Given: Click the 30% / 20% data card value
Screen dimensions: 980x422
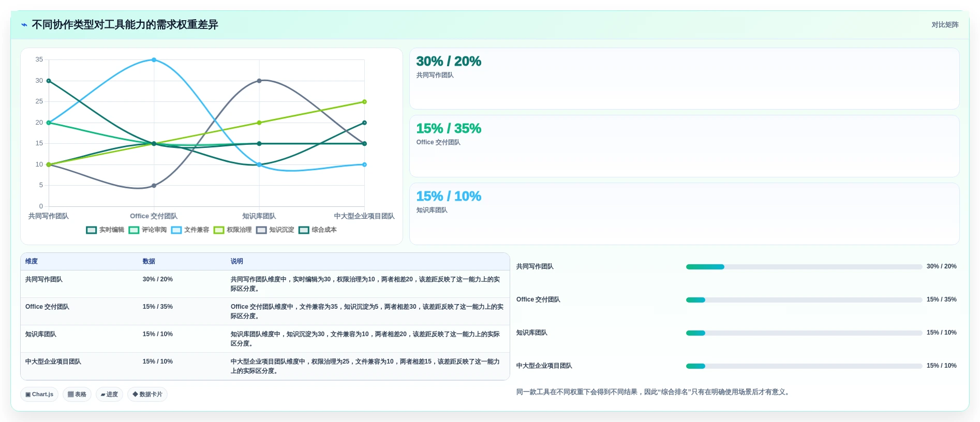Looking at the screenshot, I should click(x=449, y=62).
